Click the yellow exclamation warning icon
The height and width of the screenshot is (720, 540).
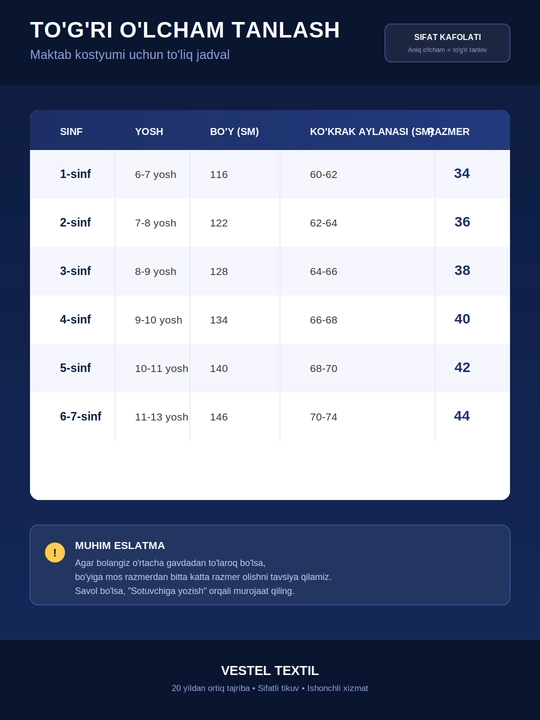55,552
